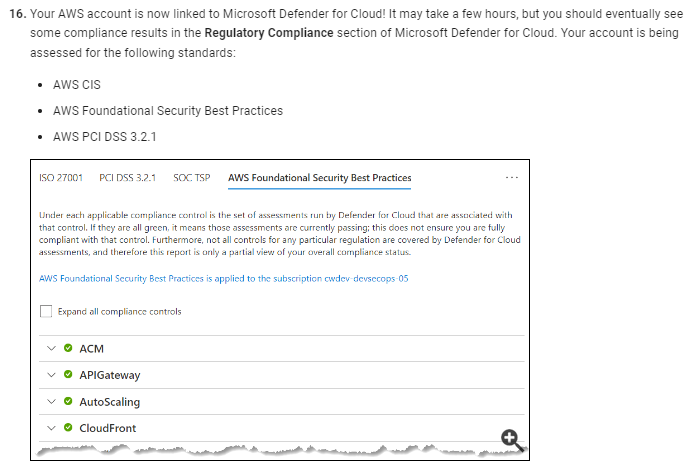
Task: Open the subscription cwdev-devsecops-05 link
Action: 224,279
